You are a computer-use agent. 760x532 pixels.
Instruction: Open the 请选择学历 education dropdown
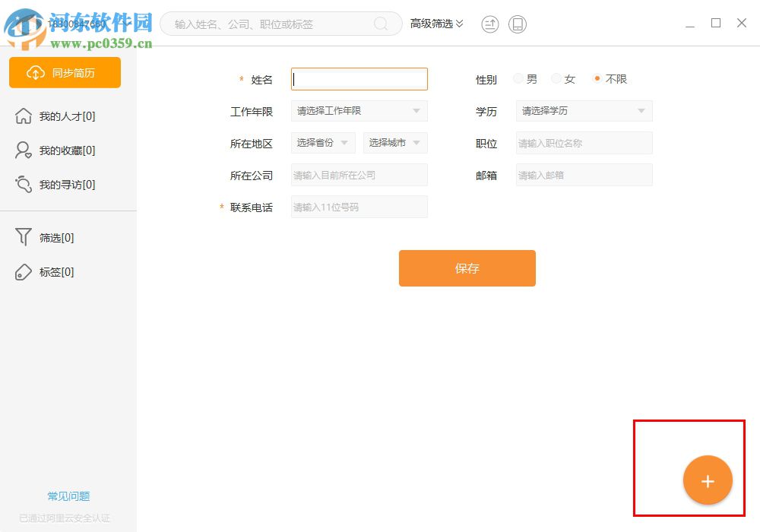(584, 111)
